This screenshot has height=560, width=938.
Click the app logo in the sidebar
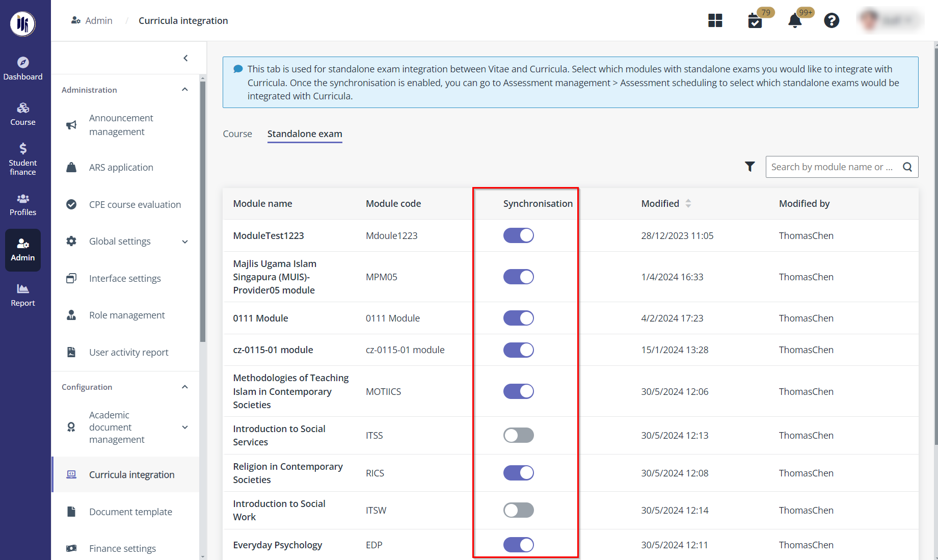coord(23,23)
